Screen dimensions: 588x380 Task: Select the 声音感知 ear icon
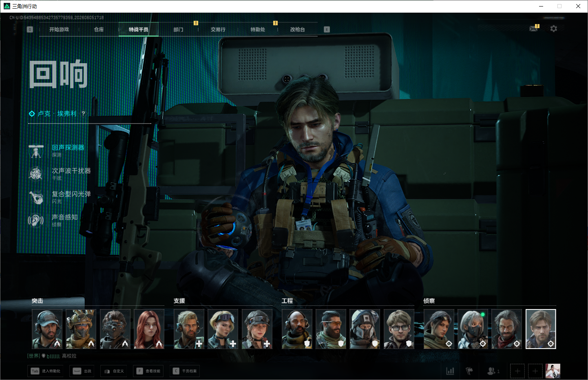coord(36,221)
